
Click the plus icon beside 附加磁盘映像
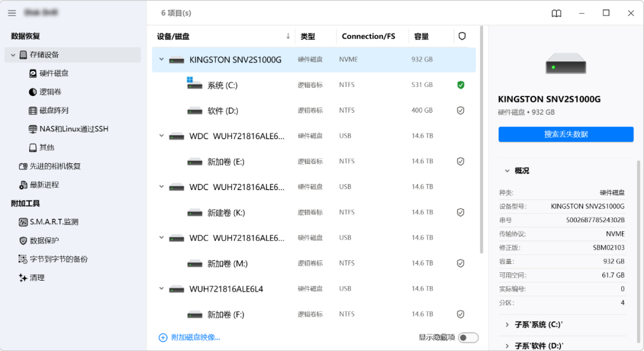click(163, 337)
